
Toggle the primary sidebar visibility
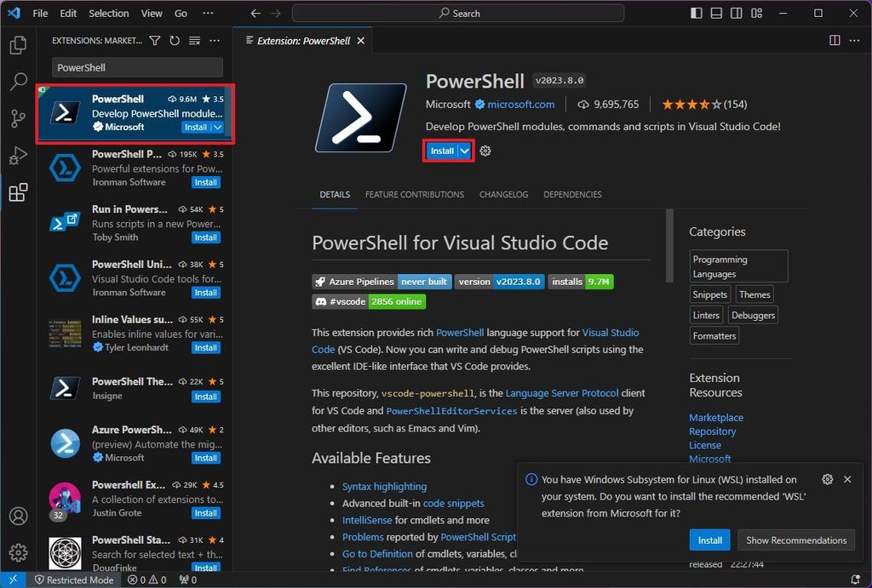point(695,13)
